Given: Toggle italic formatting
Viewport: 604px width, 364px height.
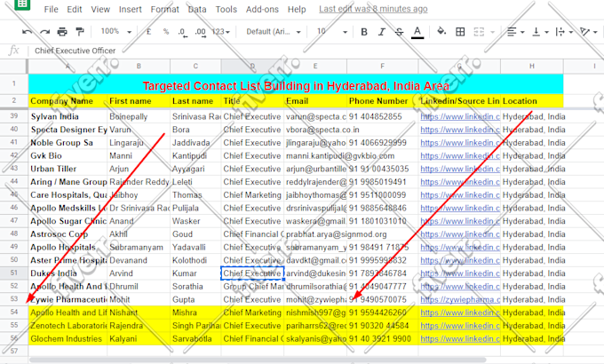Looking at the screenshot, I should point(382,32).
